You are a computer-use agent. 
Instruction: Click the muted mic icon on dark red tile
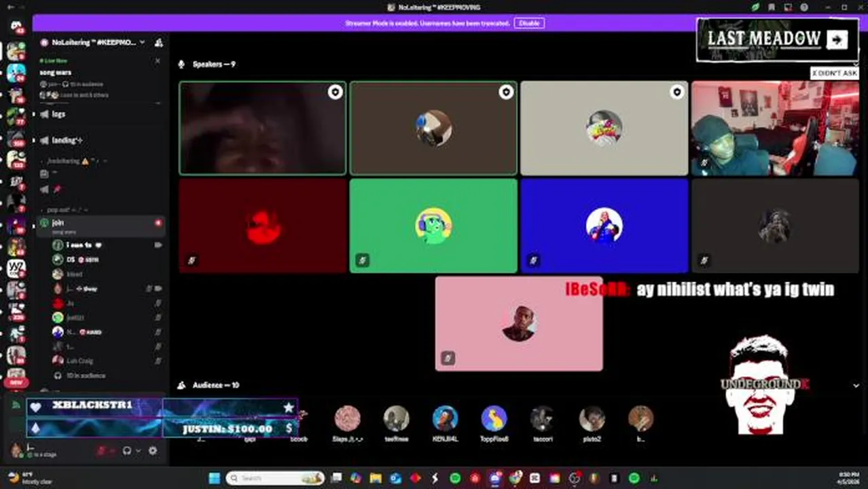192,260
